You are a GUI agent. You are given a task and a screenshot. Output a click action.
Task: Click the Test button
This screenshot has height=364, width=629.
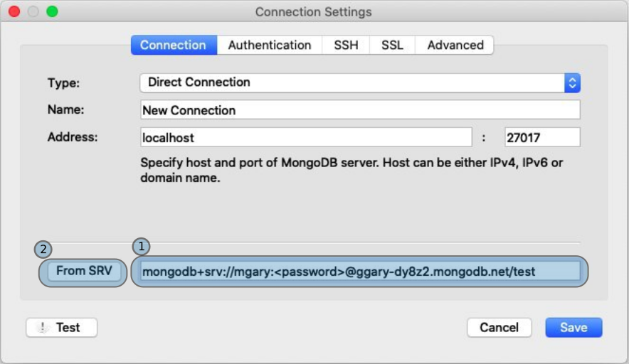pos(61,328)
